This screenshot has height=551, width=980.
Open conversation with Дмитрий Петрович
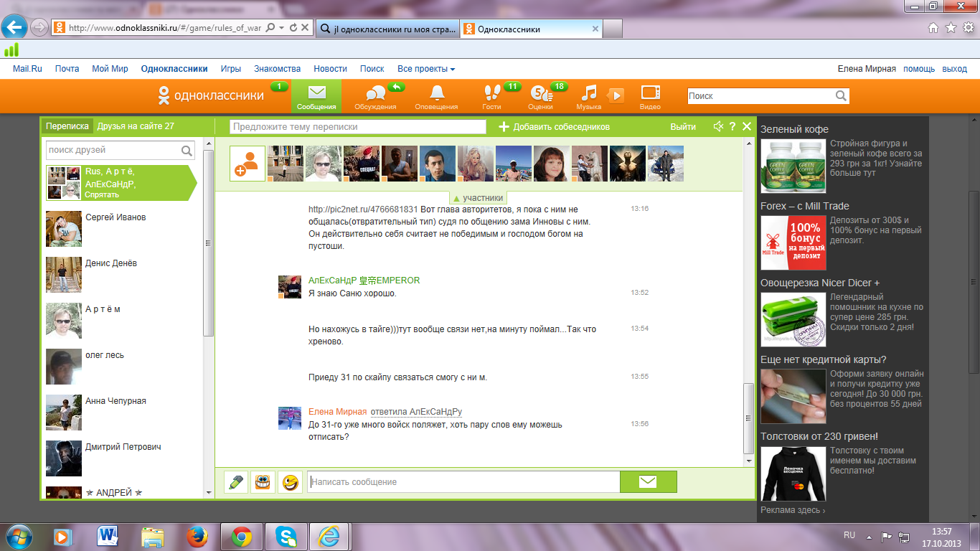pyautogui.click(x=121, y=458)
